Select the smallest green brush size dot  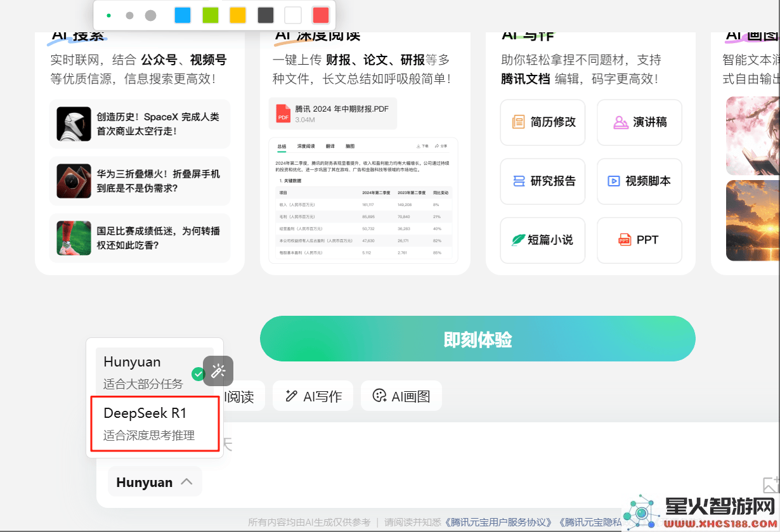point(109,15)
